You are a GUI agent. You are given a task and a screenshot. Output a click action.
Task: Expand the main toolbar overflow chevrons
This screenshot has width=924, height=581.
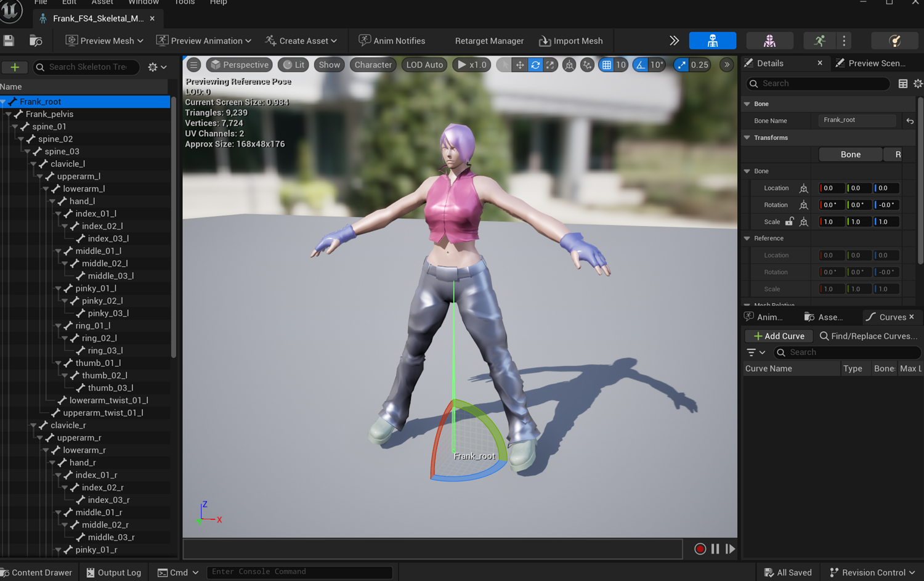coord(675,41)
